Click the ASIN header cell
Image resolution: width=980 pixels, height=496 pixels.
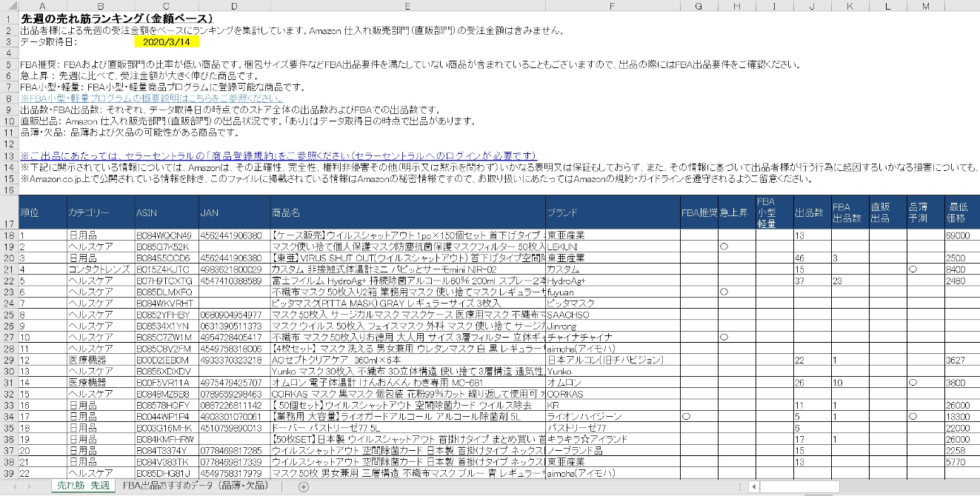coord(166,212)
